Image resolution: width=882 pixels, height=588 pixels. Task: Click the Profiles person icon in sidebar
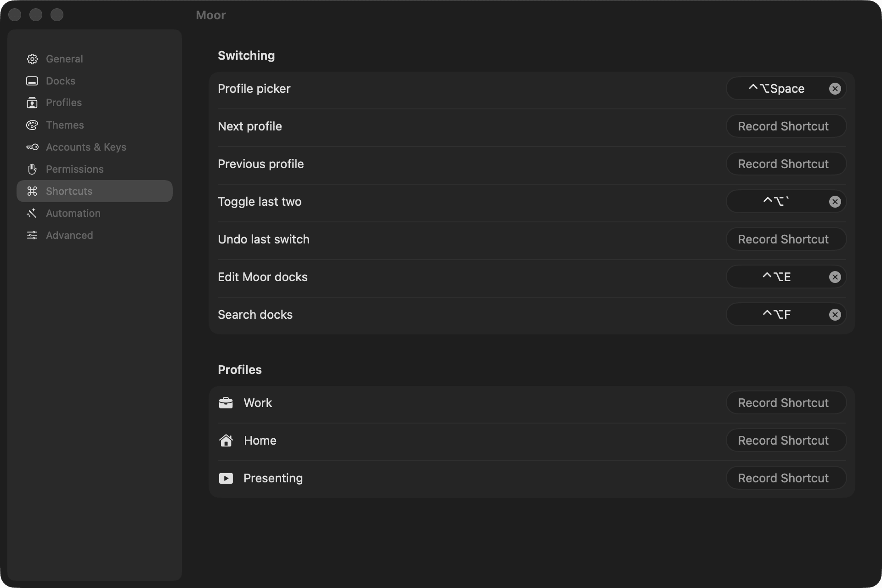point(32,103)
